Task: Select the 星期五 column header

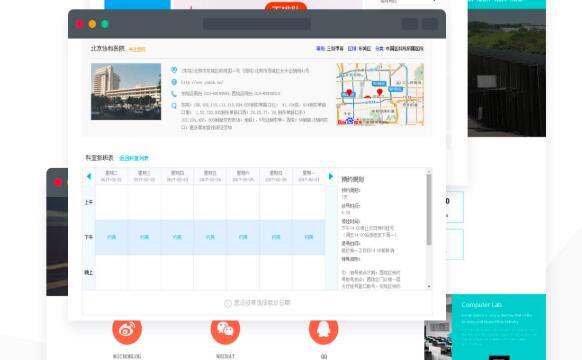Action: [210, 176]
